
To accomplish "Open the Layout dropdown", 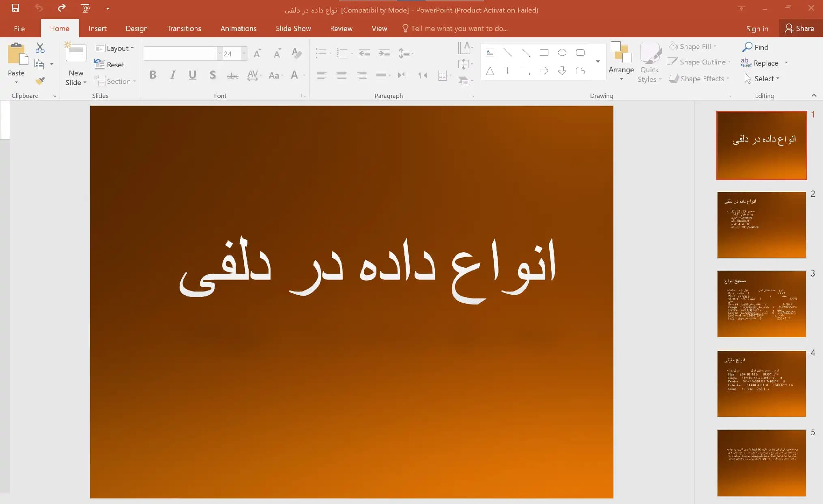I will click(115, 48).
